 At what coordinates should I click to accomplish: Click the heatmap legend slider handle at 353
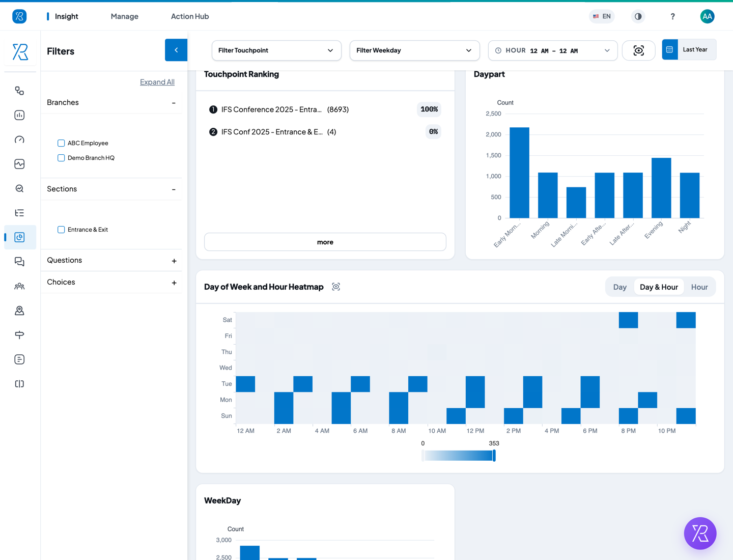click(494, 456)
